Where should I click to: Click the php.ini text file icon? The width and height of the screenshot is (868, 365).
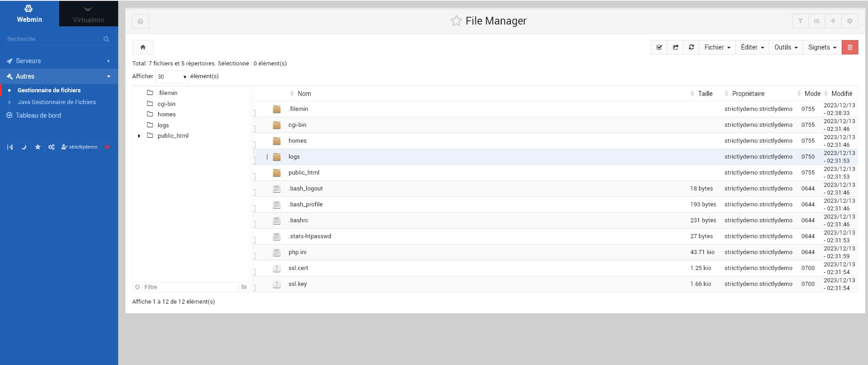tap(277, 252)
